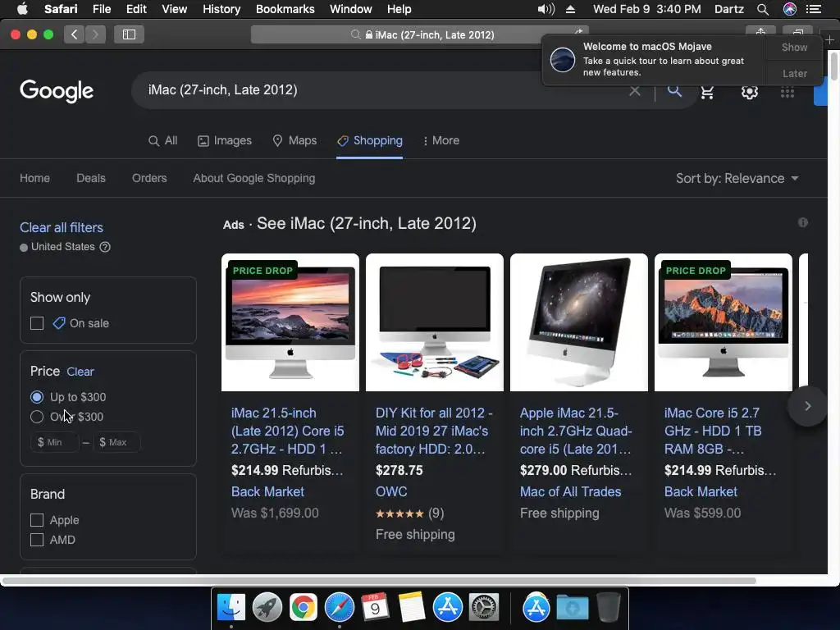Open the Google apps grid icon
The image size is (840, 630).
pyautogui.click(x=787, y=93)
